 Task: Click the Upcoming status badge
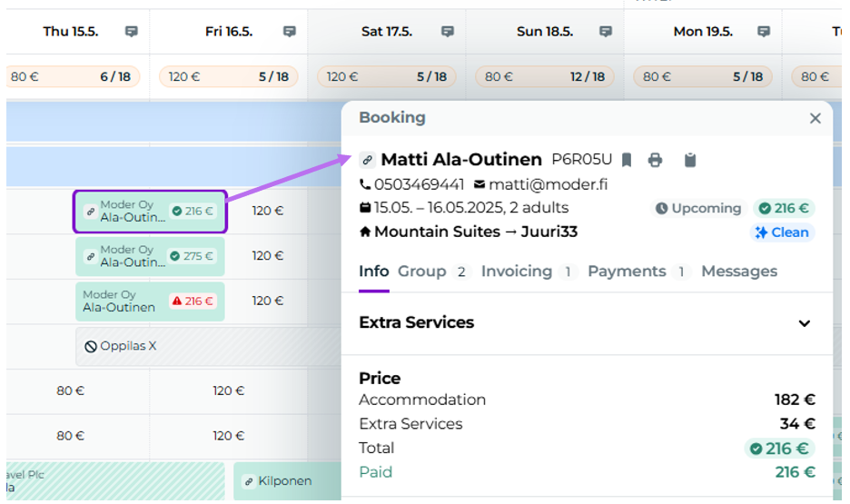click(x=697, y=209)
